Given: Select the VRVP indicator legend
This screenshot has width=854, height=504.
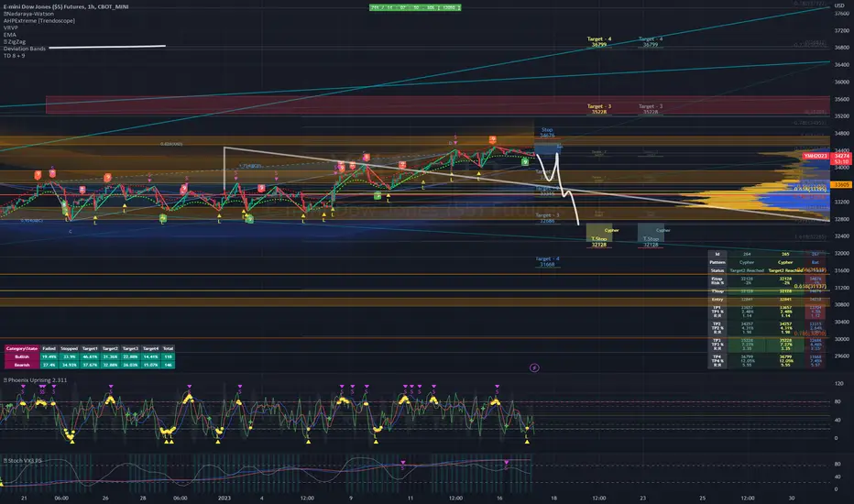Looking at the screenshot, I should 11,27.
